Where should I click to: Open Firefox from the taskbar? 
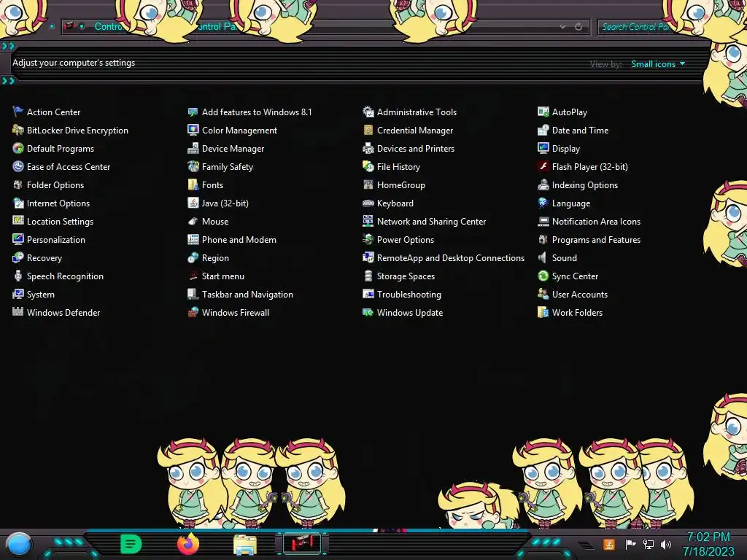click(188, 544)
